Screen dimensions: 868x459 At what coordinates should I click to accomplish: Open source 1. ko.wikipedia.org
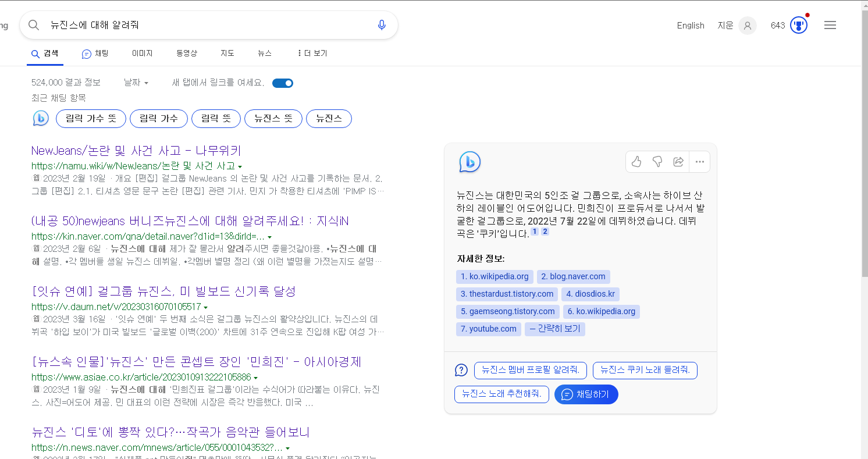coord(495,276)
